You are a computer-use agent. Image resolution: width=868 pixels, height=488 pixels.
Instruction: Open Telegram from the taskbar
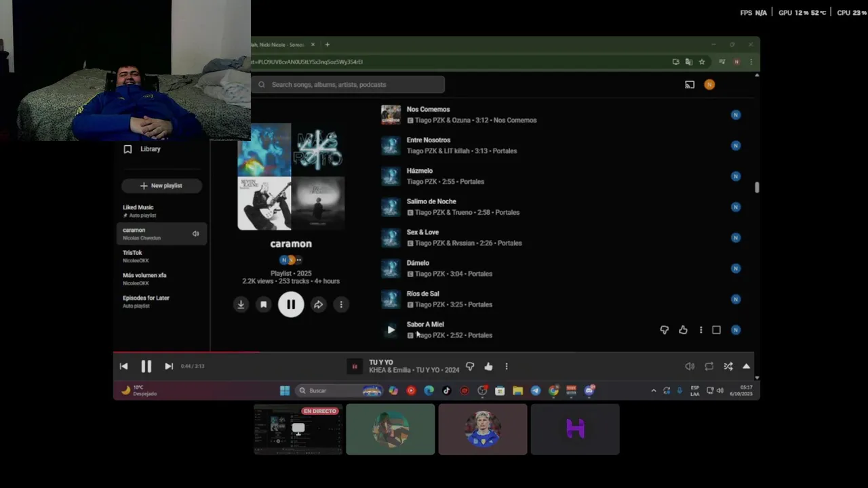tap(536, 390)
